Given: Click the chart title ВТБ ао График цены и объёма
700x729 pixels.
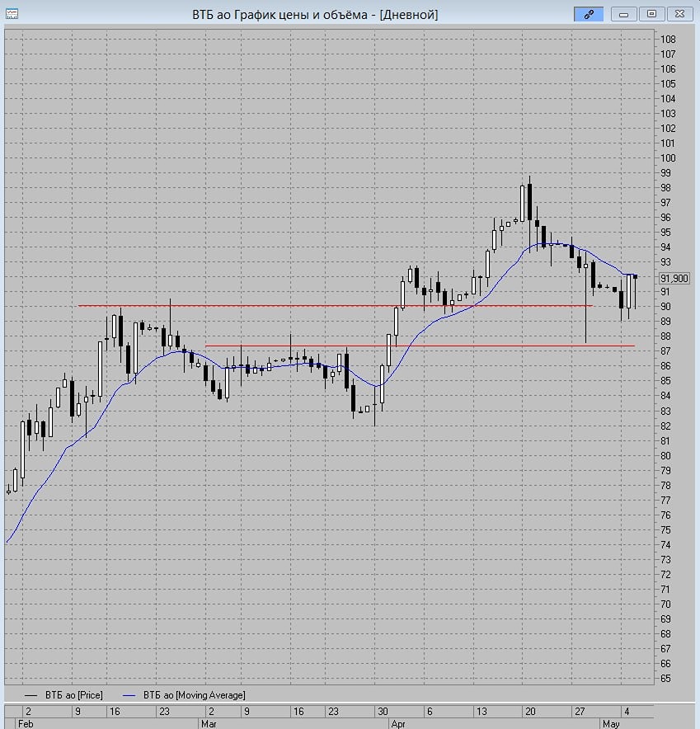Looking at the screenshot, I should click(x=280, y=14).
